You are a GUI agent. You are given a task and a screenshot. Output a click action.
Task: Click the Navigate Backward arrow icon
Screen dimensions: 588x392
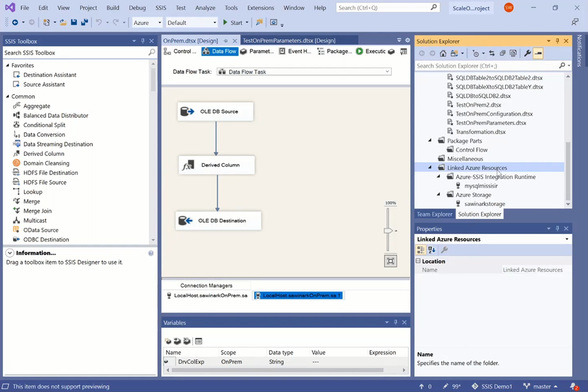tap(15, 22)
